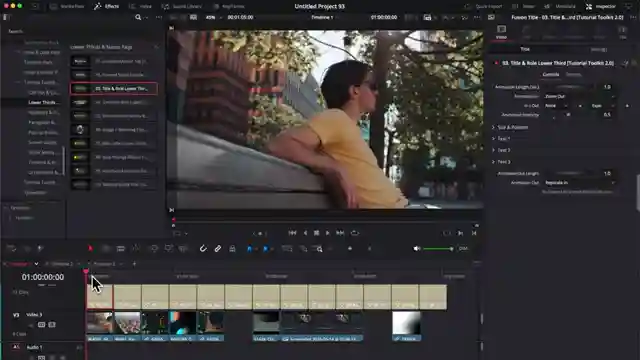
Task: Adjust the Animation Out Length slider
Action: (x=569, y=173)
